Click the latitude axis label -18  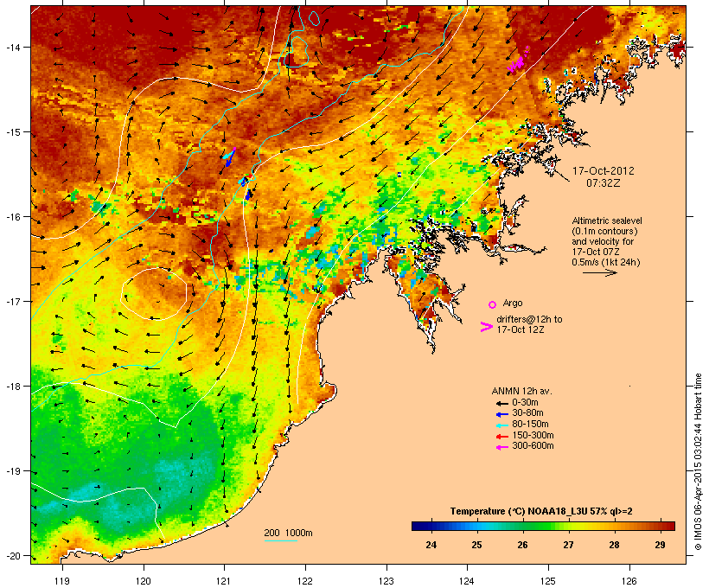[x=13, y=386]
